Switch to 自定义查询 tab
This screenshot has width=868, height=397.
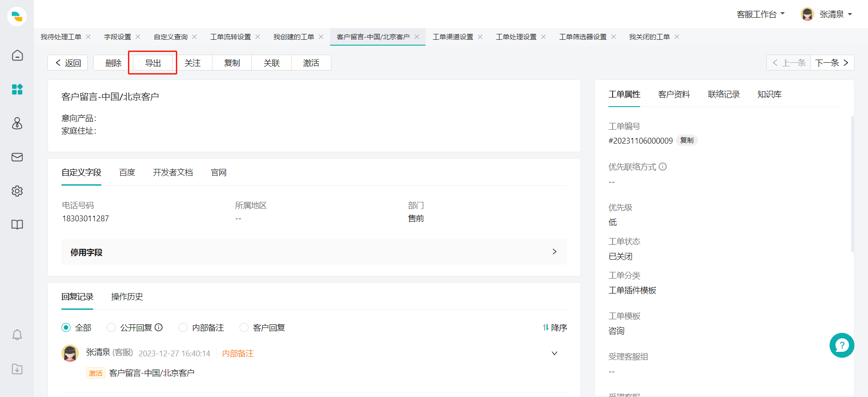tap(171, 37)
